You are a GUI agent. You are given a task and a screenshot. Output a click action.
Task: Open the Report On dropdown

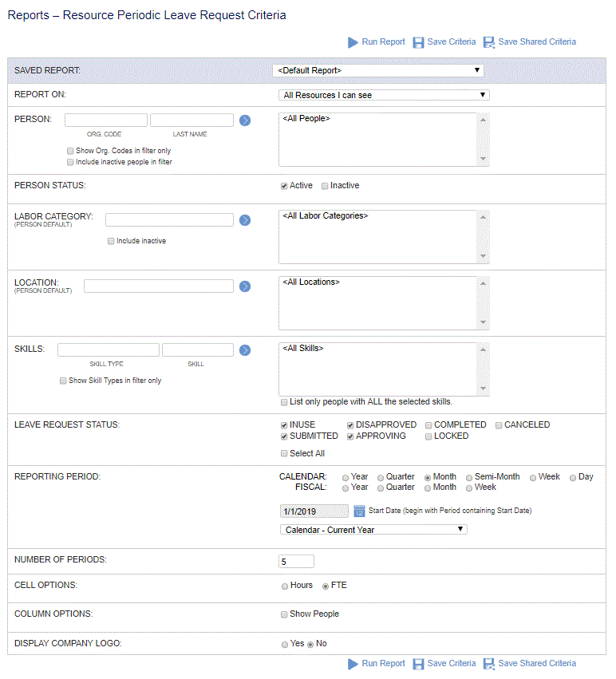[384, 95]
